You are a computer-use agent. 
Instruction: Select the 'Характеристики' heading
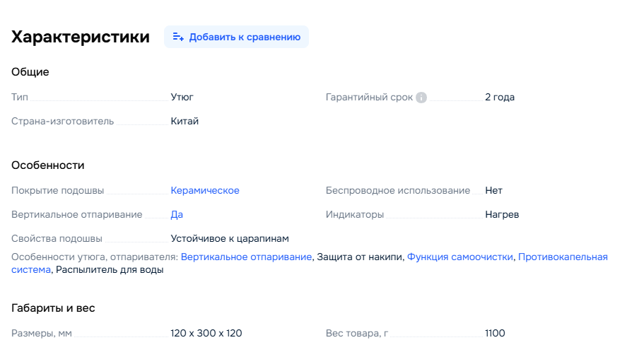(x=81, y=37)
